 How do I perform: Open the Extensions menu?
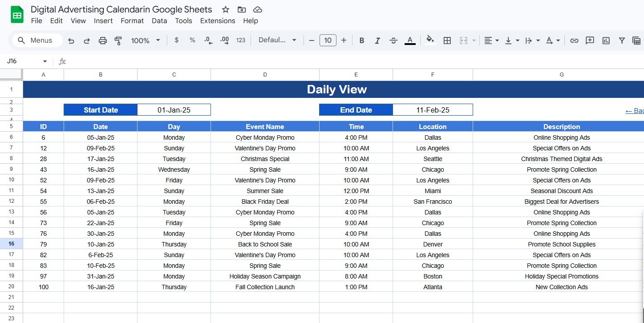point(218,21)
